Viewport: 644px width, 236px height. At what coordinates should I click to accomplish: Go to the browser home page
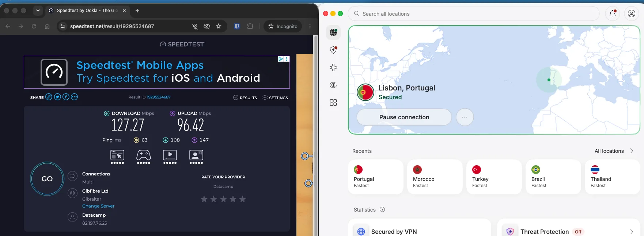coord(47,26)
